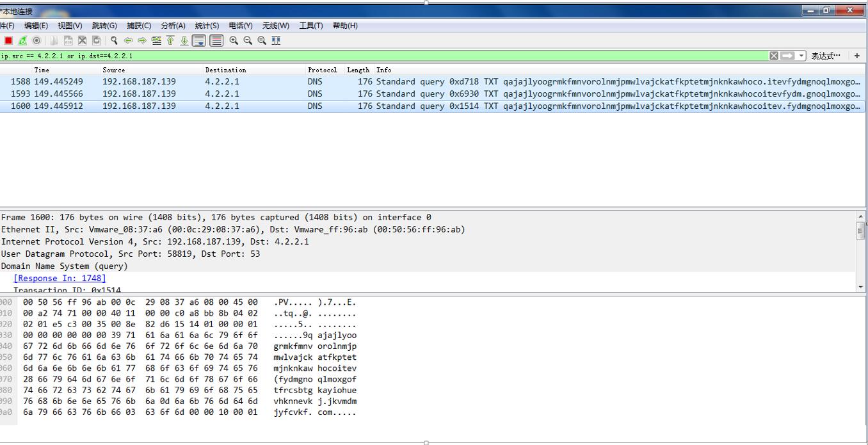The width and height of the screenshot is (868, 445).
Task: Open the display filter history dropdown
Action: (x=801, y=56)
